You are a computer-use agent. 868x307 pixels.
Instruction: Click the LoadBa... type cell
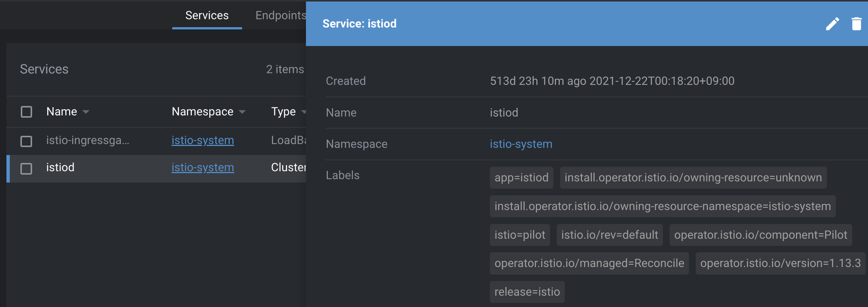pyautogui.click(x=289, y=140)
